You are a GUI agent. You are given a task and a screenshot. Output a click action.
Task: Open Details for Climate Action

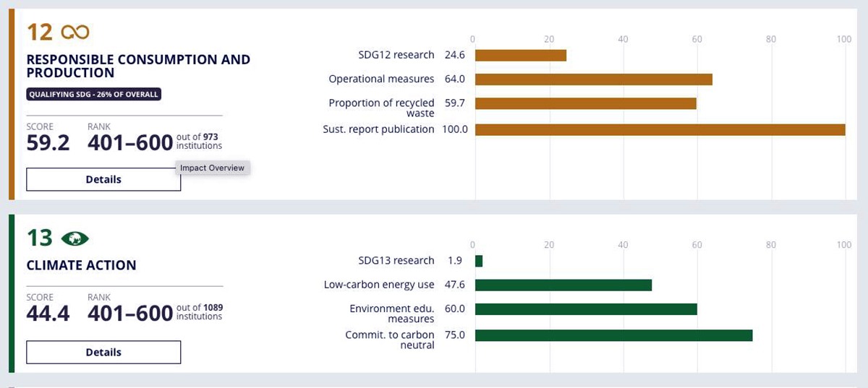[x=103, y=352]
